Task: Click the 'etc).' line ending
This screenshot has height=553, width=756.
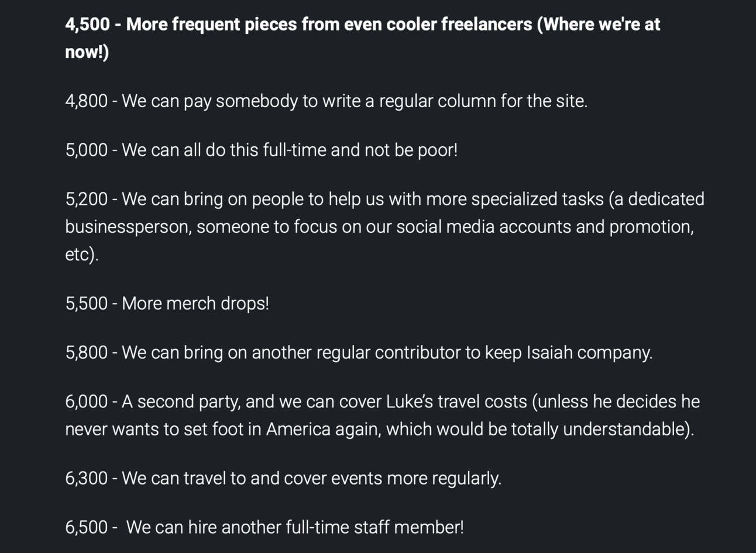Action: coord(82,255)
